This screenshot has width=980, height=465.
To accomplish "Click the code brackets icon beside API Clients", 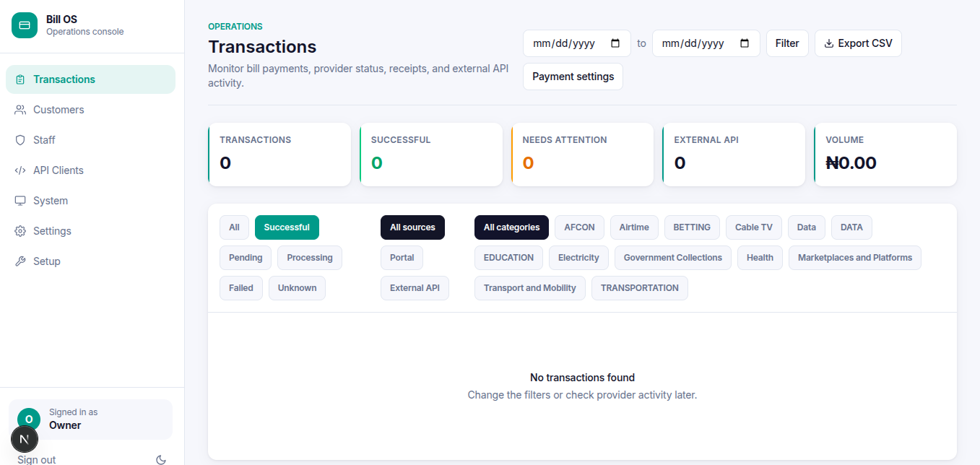I will 20,170.
